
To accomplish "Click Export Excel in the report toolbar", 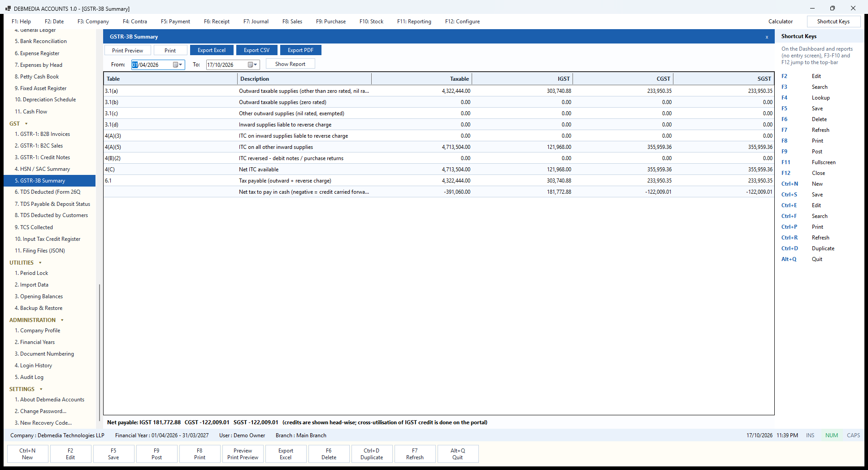I will point(212,50).
